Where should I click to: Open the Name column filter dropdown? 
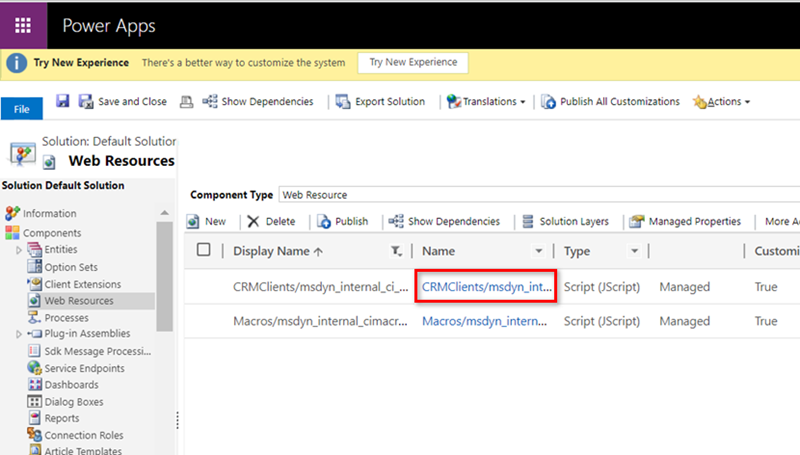pos(539,251)
